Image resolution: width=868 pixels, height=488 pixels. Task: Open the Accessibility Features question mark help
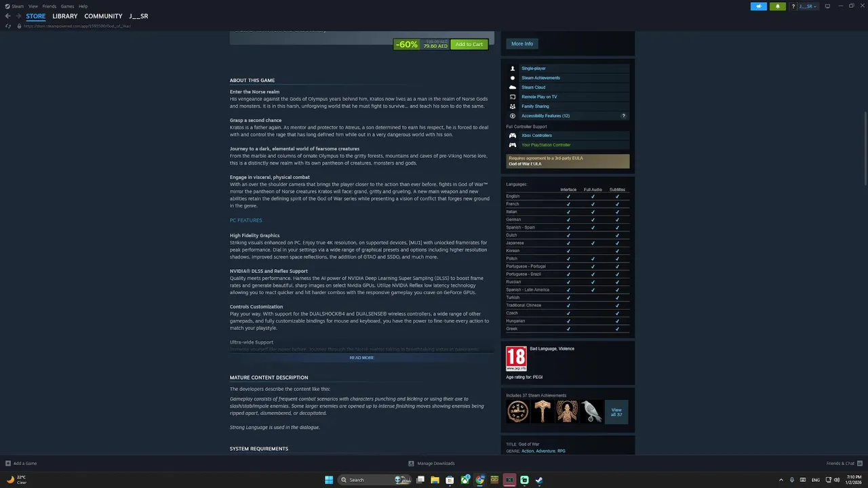click(623, 116)
